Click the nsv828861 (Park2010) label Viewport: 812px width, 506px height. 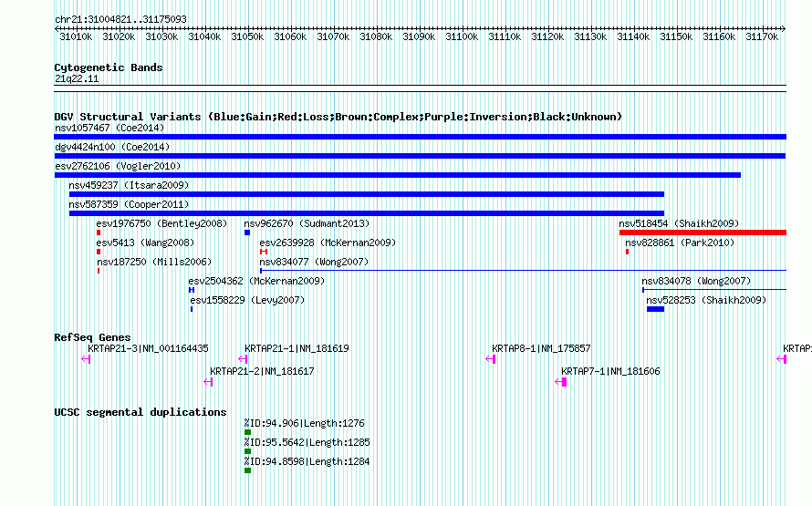pos(680,243)
